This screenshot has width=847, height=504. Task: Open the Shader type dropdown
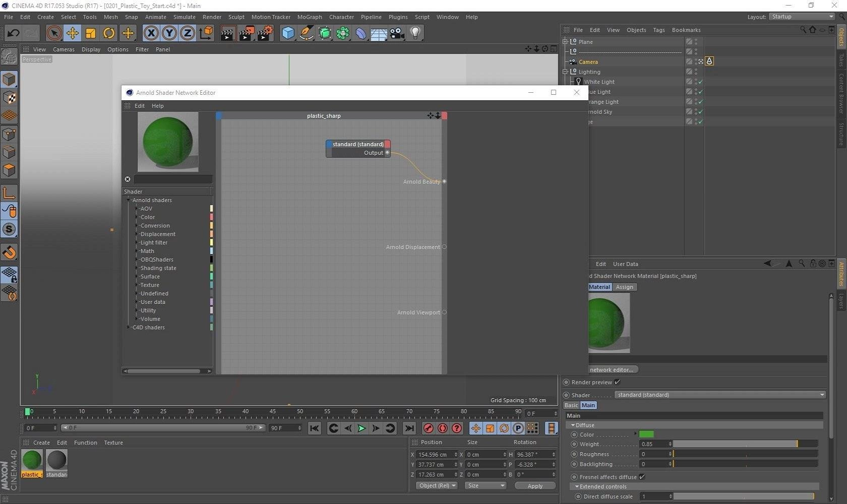pos(720,395)
